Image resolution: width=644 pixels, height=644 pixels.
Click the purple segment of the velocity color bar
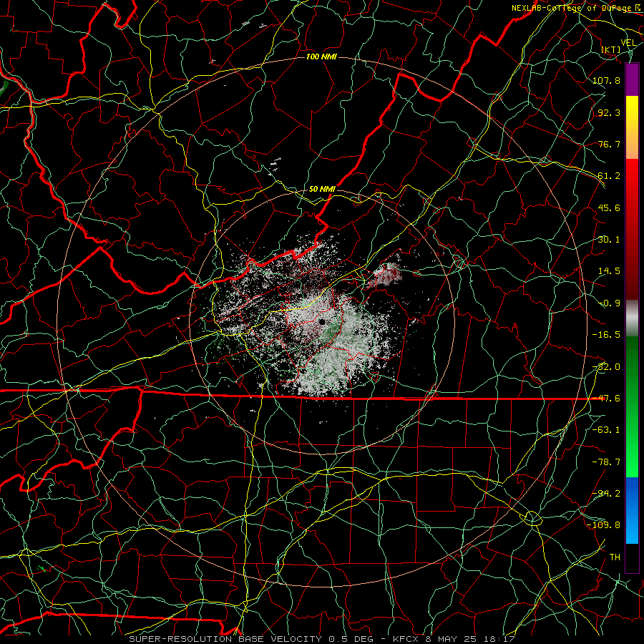coord(632,79)
